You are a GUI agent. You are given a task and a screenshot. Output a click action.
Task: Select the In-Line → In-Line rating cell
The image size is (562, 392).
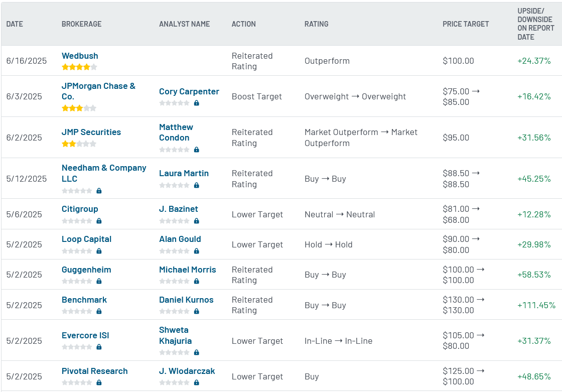[x=338, y=341]
